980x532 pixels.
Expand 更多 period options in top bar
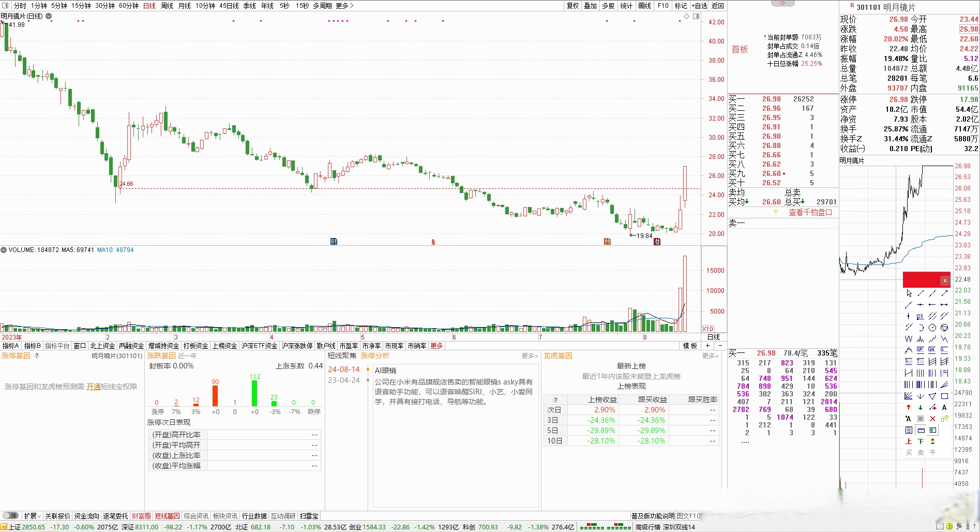click(344, 6)
